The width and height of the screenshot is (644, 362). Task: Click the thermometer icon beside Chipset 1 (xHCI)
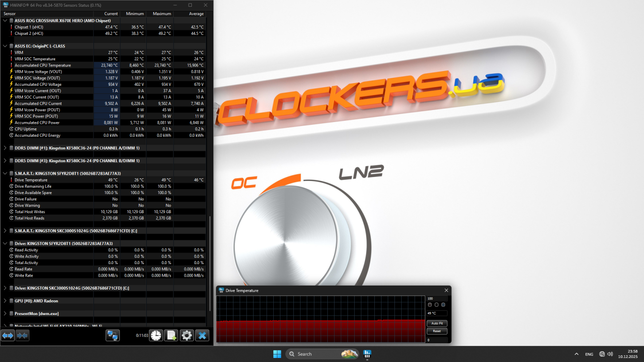11,27
